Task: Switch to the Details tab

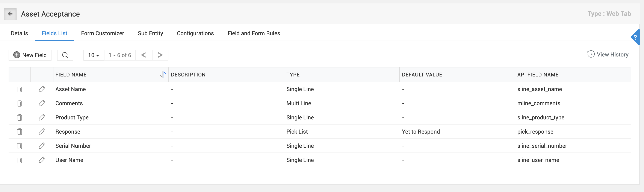Action: [x=19, y=33]
